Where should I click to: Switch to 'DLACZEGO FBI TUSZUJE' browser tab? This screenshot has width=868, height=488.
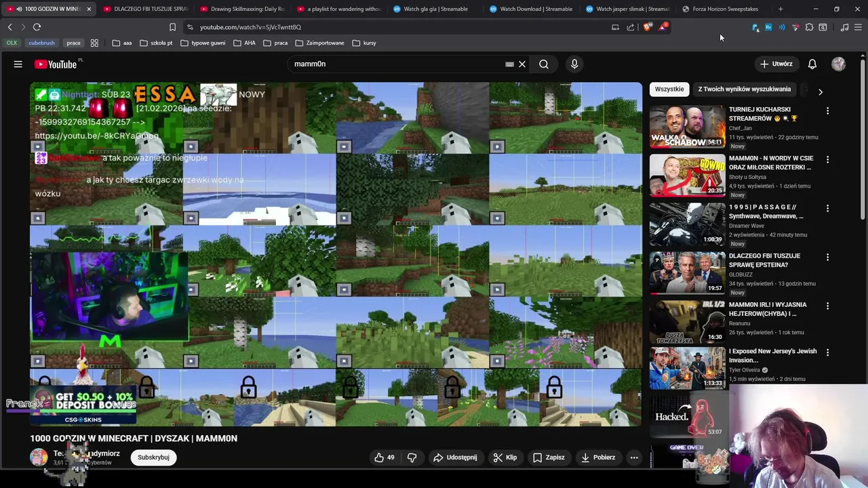pos(144,9)
